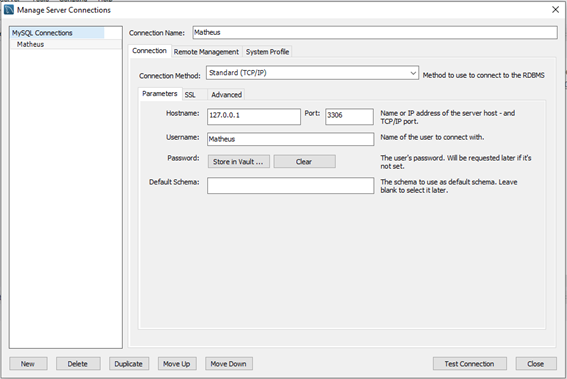567x379 pixels.
Task: Open the Connection Method dropdown
Action: click(312, 73)
